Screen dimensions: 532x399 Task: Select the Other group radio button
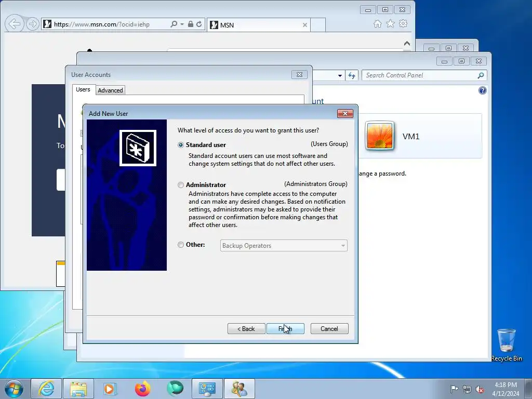[x=181, y=245]
